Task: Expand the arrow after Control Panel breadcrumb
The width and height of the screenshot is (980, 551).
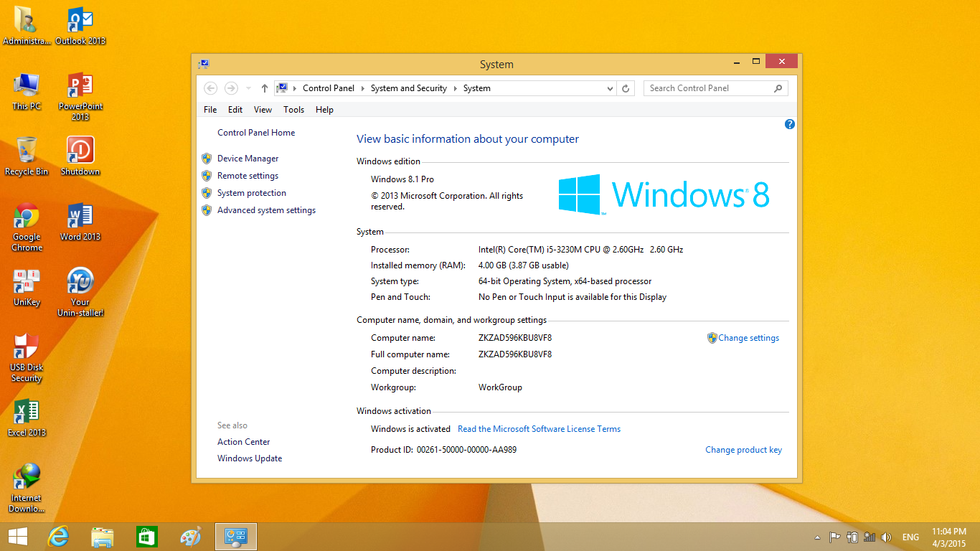Action: click(x=363, y=88)
